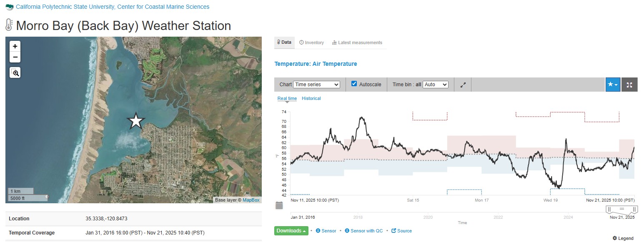This screenshot has width=644, height=242.
Task: Toggle the Autoscale checkbox
Action: pyautogui.click(x=354, y=84)
